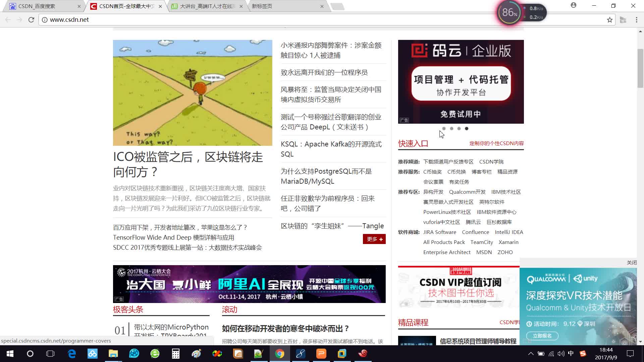This screenshot has width=644, height=362.
Task: Open the crossroads cartoon image
Action: point(193,93)
